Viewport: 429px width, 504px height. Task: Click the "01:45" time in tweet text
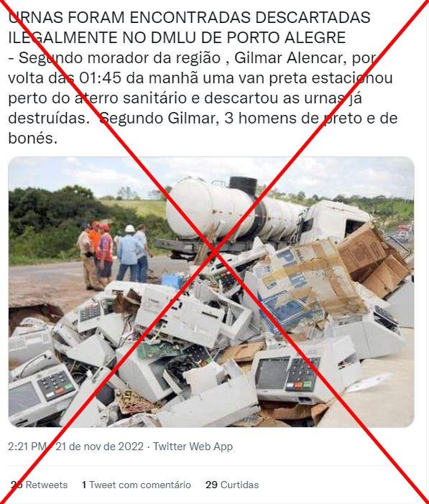(x=100, y=78)
